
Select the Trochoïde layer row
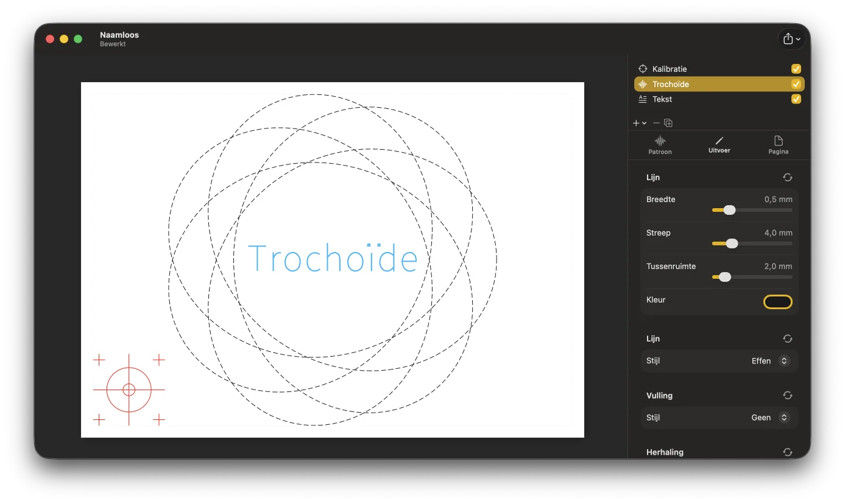pos(719,84)
